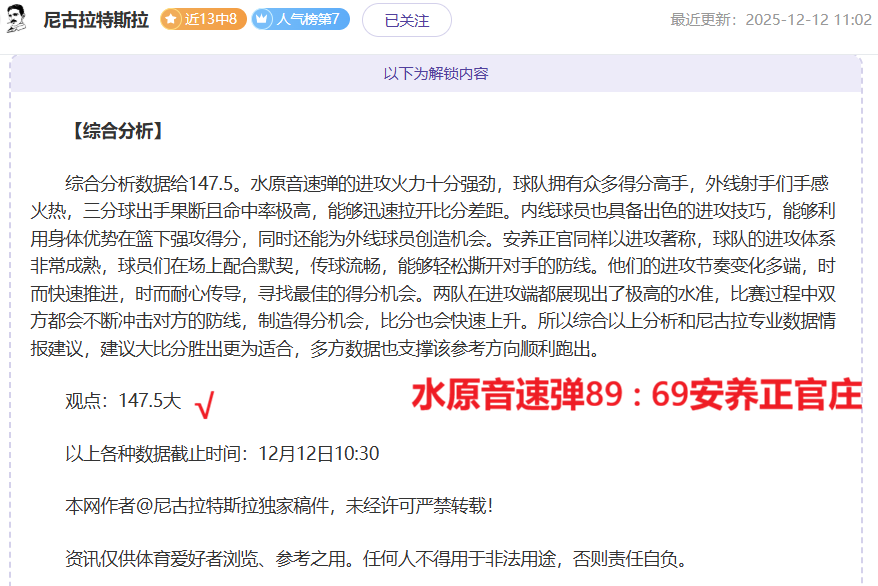Open author name 尼古拉特斯拉 profile
This screenshot has width=878, height=586.
(96, 20)
